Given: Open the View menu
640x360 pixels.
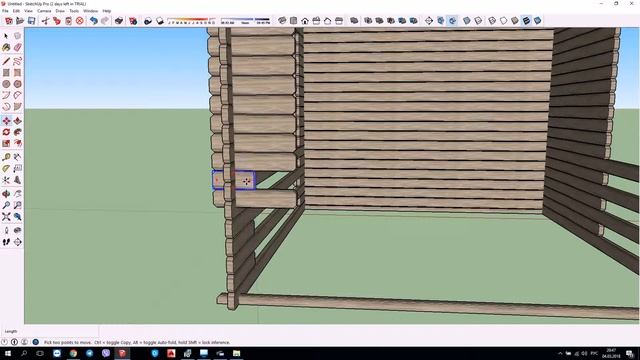Looking at the screenshot, I should click(x=29, y=11).
